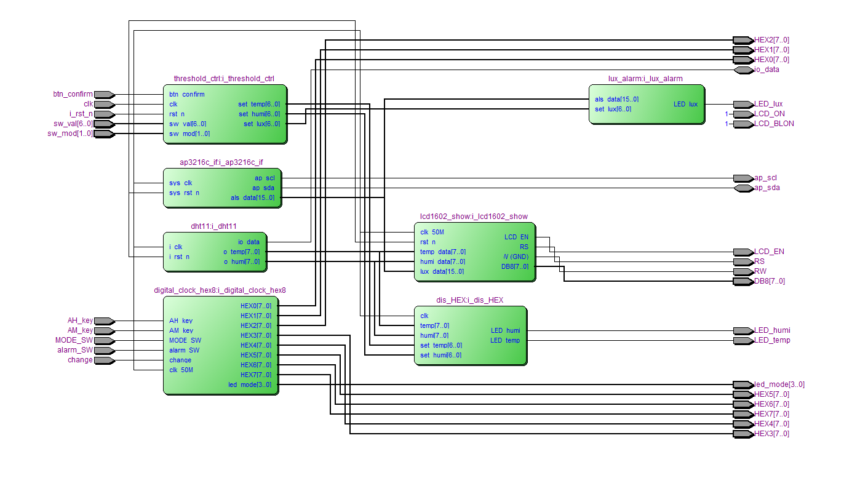Select the threshold_ctrl:i_threshold_ctrl block
This screenshot has height=502, width=868.
click(x=225, y=114)
